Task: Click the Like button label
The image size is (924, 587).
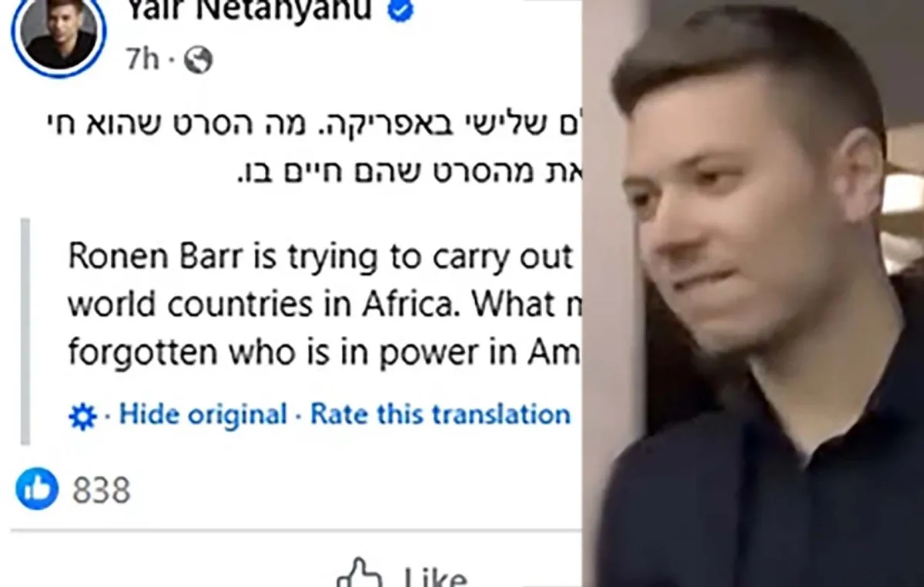Action: (x=436, y=576)
